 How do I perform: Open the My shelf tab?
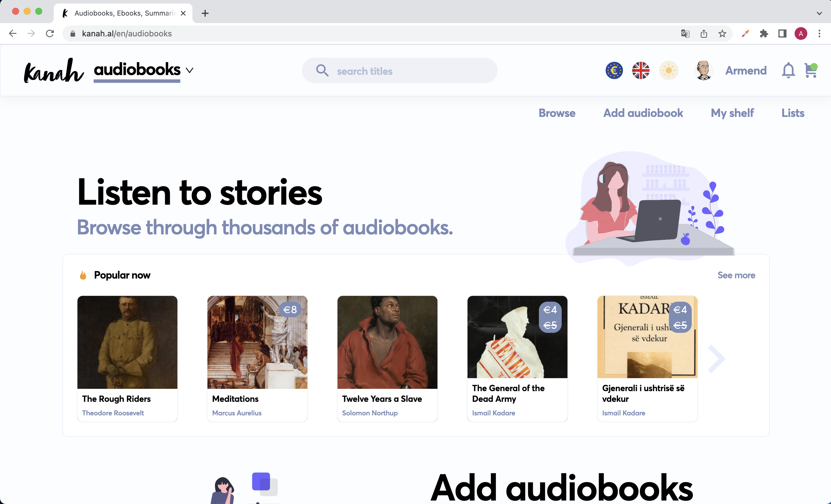[732, 113]
